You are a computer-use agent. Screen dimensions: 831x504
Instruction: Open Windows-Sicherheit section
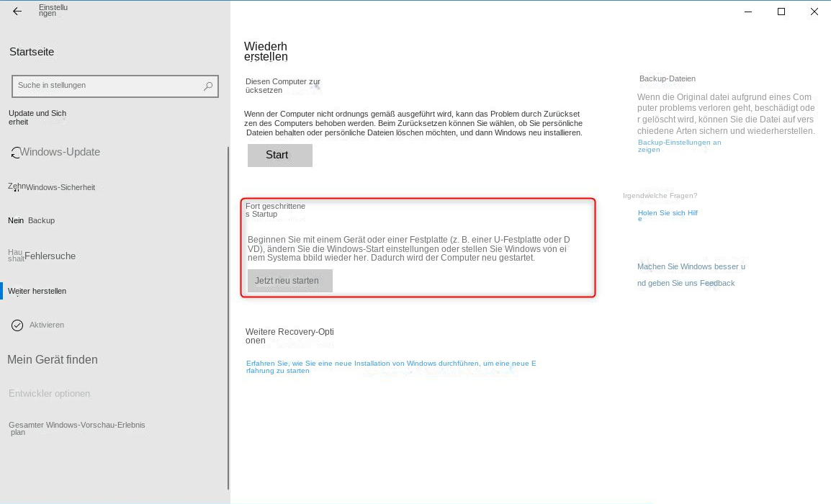[60, 187]
